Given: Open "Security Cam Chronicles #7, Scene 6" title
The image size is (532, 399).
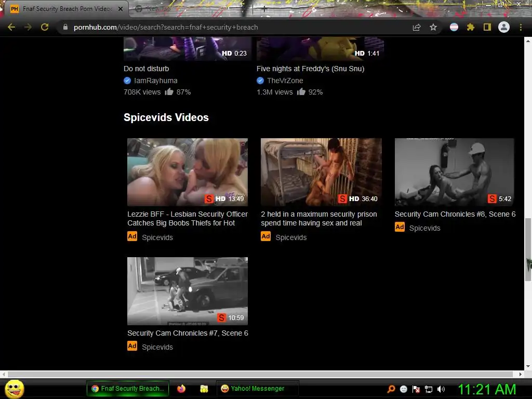Looking at the screenshot, I should pos(188,333).
